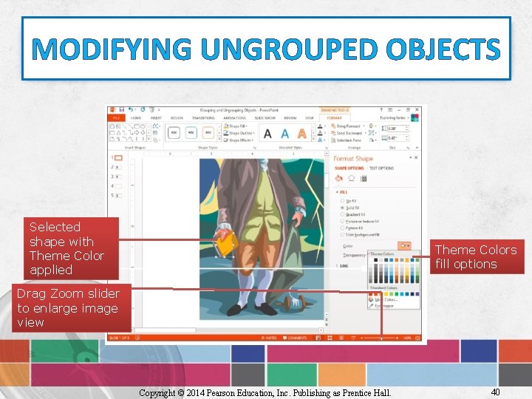The width and height of the screenshot is (532, 399).
Task: Expand the shape styles gallery More arrow
Action: 219,140
